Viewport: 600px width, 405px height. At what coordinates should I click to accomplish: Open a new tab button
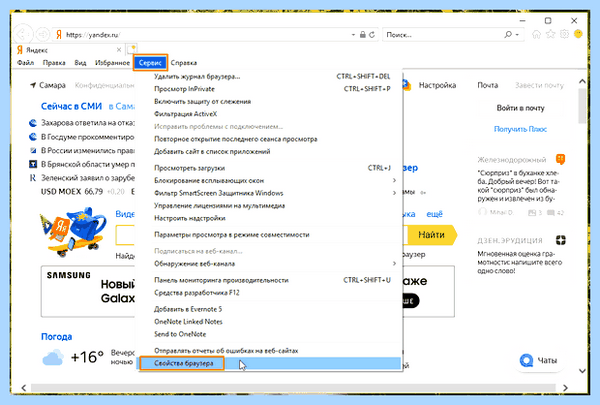(x=132, y=49)
